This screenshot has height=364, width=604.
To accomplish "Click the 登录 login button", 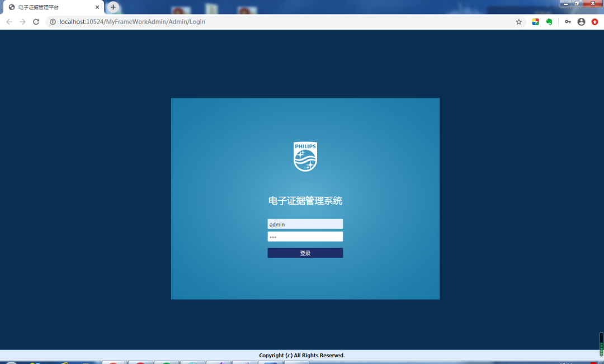I will pyautogui.click(x=305, y=253).
